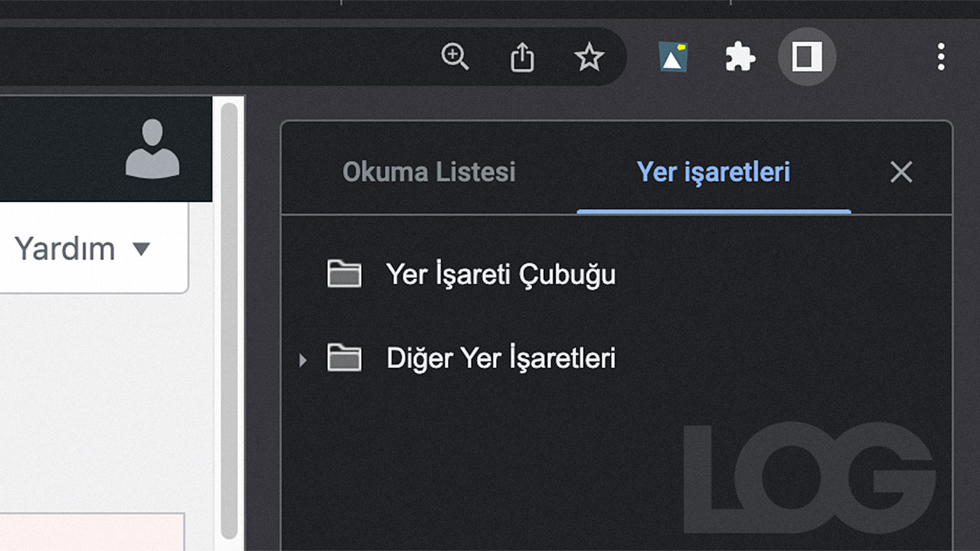980x551 pixels.
Task: Click the page vertical scrollbar
Action: pyautogui.click(x=229, y=321)
